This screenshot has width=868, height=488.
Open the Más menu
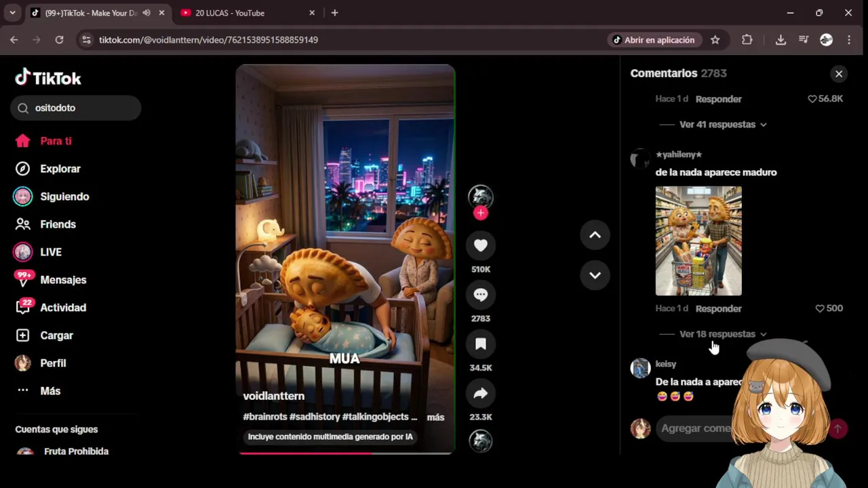coord(38,391)
